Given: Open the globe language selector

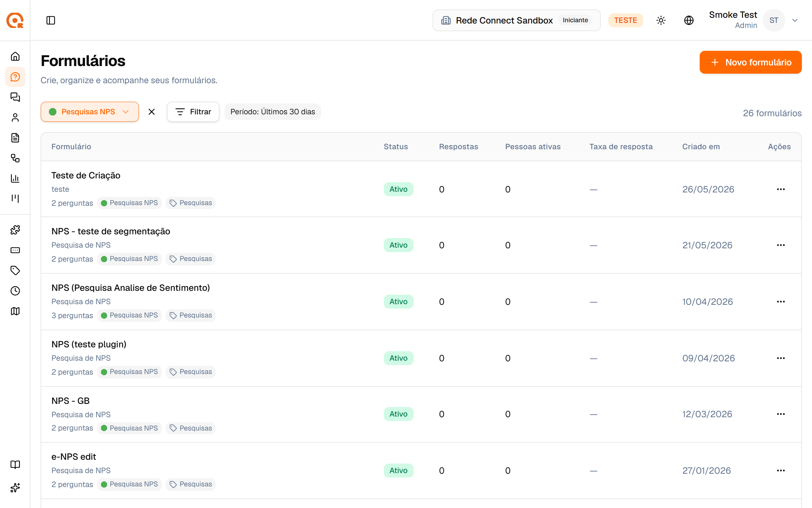Looking at the screenshot, I should coord(689,20).
